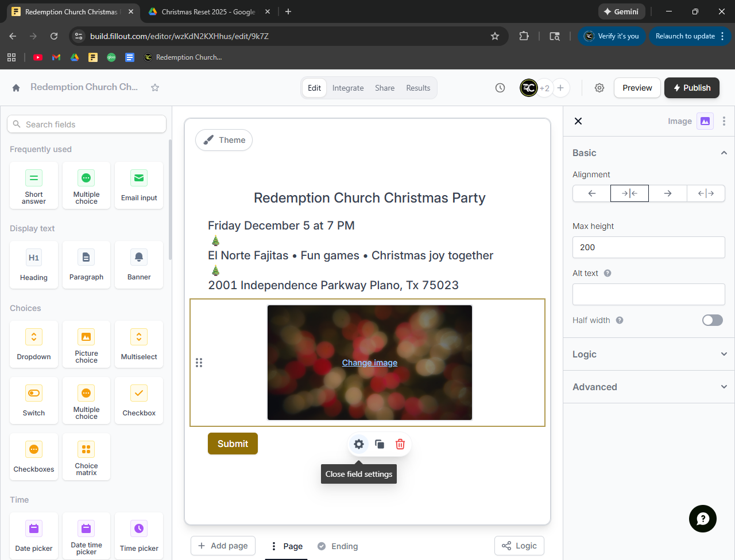Collapse the Basic section

[x=724, y=153]
